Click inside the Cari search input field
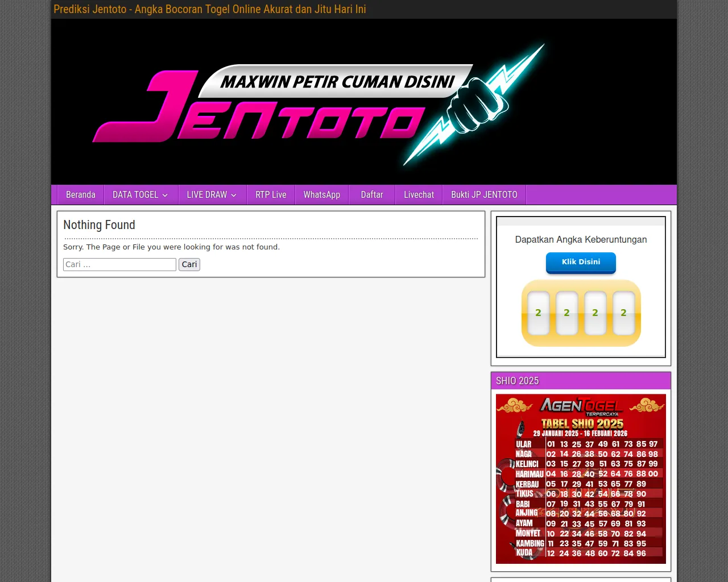The image size is (728, 582). 119,264
